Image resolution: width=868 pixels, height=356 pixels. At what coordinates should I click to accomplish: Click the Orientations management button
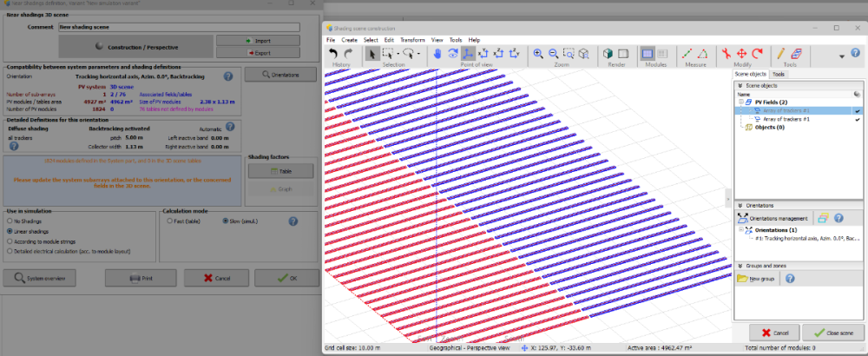coord(773,218)
